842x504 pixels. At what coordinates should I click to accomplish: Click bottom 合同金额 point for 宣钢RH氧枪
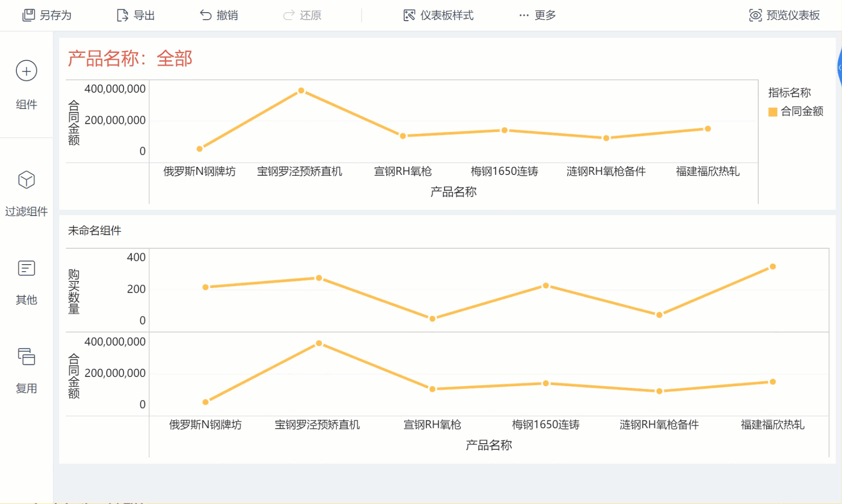click(x=433, y=389)
